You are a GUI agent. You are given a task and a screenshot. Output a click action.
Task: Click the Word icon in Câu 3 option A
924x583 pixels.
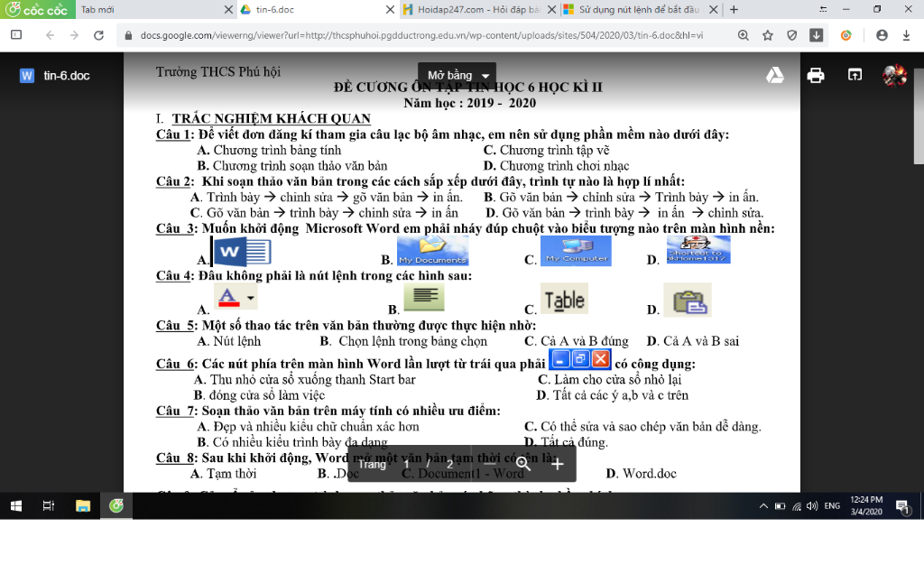tap(242, 252)
